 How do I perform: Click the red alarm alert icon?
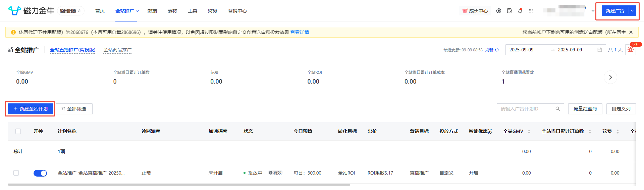631,50
